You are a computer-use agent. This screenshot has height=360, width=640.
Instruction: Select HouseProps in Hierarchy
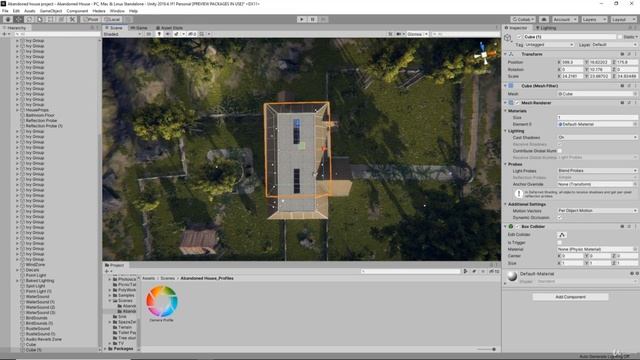click(37, 110)
